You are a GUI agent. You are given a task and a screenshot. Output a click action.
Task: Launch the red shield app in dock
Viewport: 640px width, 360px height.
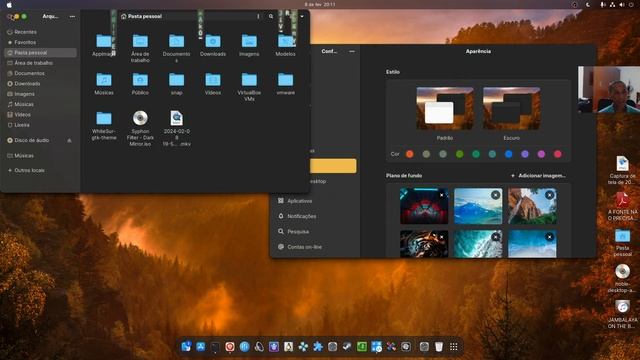(x=230, y=347)
